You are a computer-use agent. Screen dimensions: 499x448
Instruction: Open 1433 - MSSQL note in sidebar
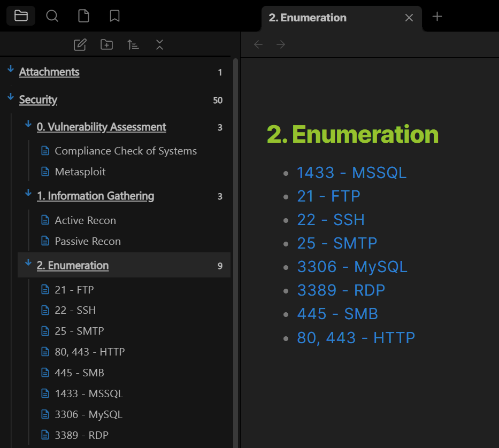point(89,393)
